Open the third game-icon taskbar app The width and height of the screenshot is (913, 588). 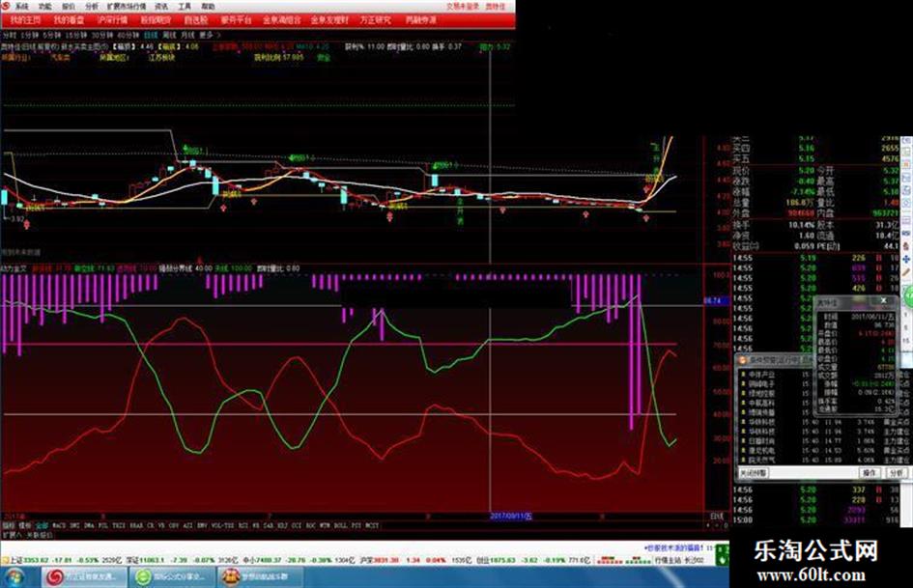[x=260, y=577]
